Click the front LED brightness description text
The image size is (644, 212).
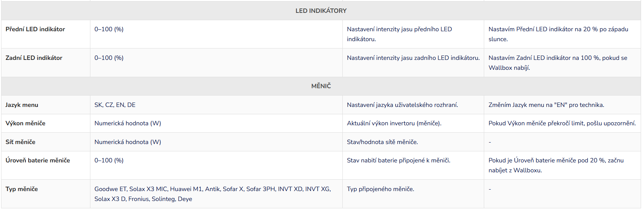tap(399, 34)
